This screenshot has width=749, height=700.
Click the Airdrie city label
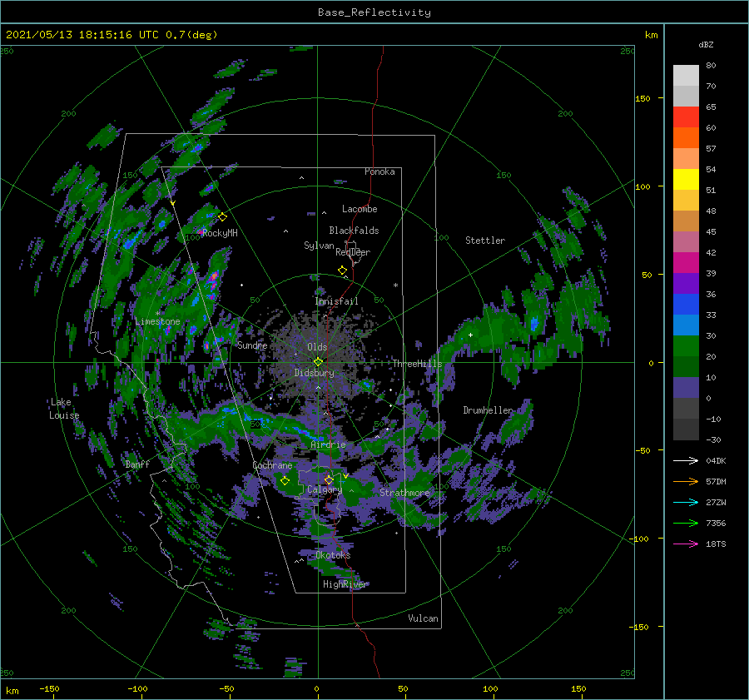pyautogui.click(x=328, y=444)
